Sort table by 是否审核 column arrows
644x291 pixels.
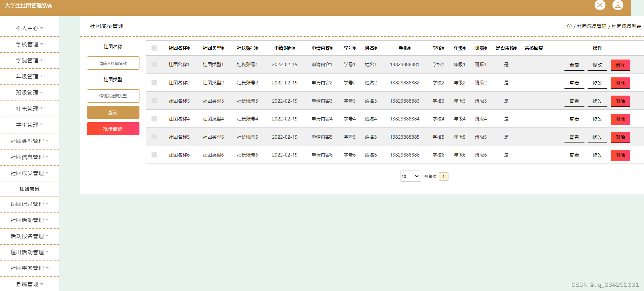(516, 48)
